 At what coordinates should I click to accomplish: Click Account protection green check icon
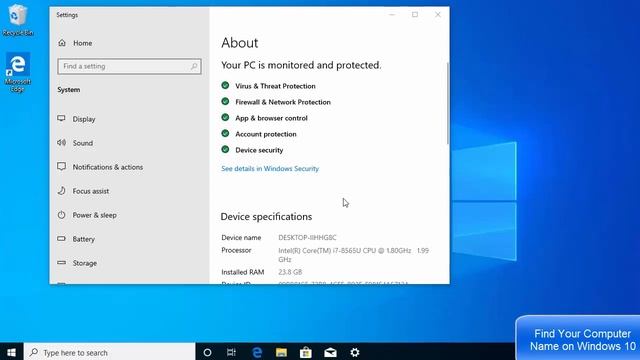coord(225,133)
